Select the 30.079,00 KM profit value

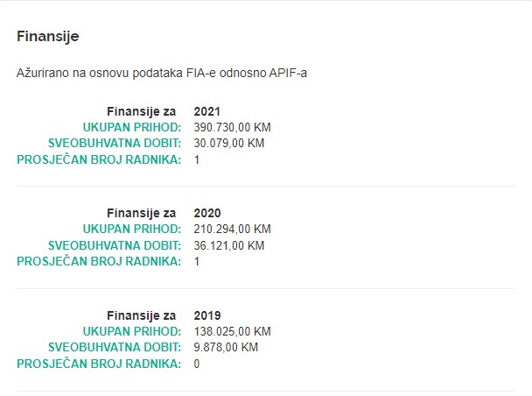[x=229, y=144]
